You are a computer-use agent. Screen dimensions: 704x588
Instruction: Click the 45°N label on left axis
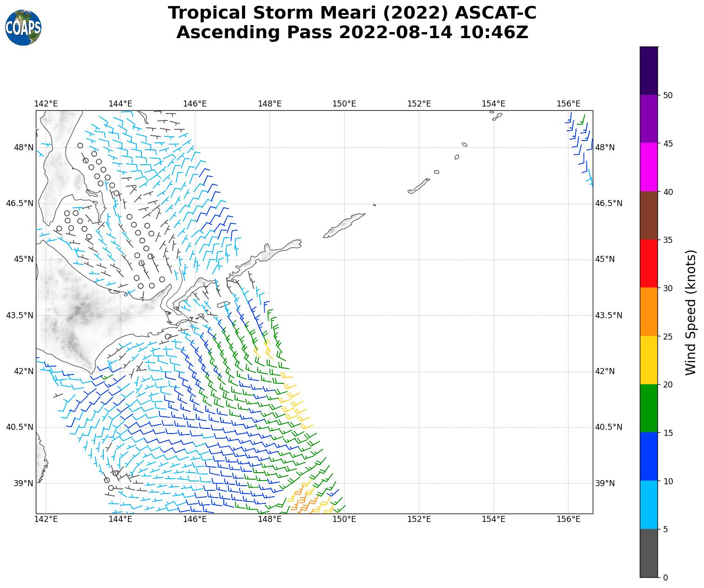[x=24, y=259]
